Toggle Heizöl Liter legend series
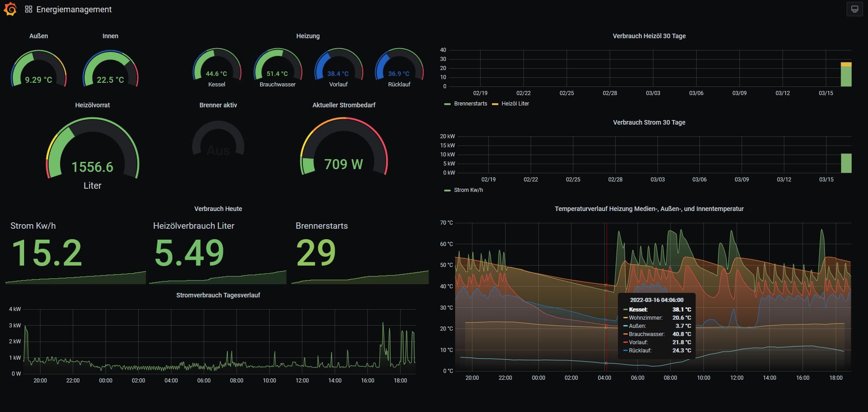 [x=511, y=104]
